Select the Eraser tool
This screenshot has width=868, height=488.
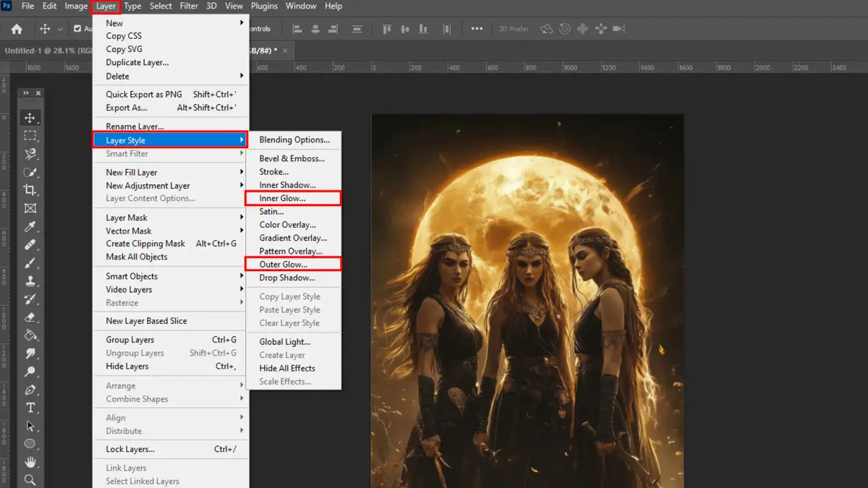[x=30, y=317]
